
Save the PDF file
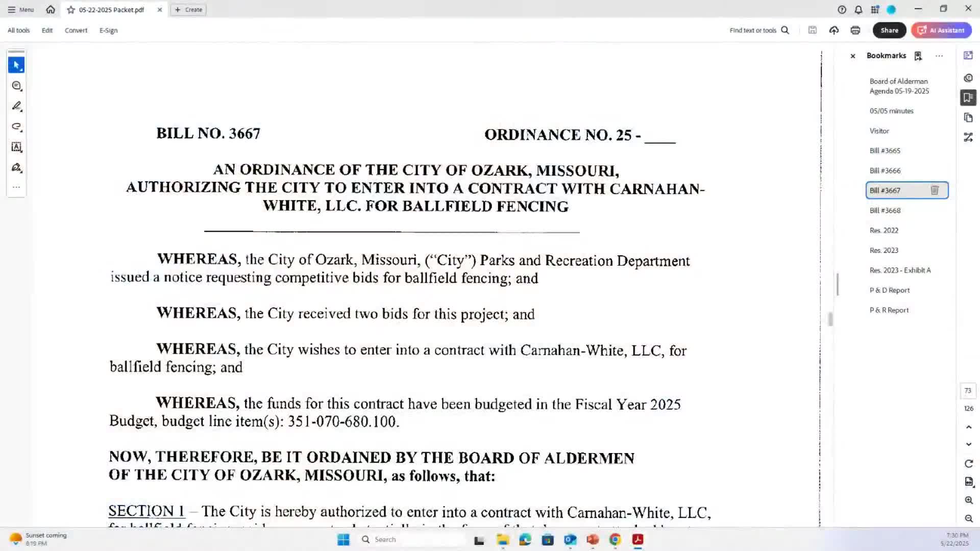[x=812, y=30]
